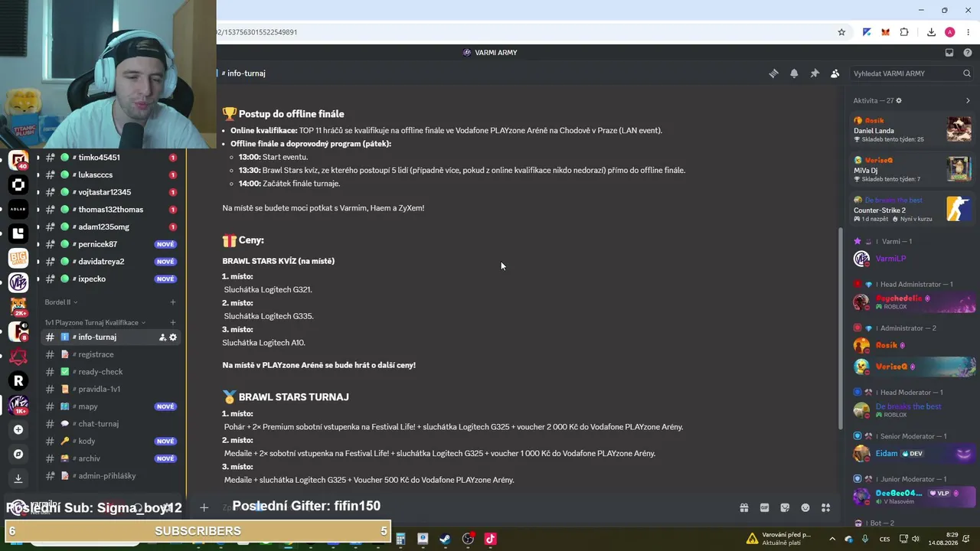Open the TikTok taskbar app

pos(490,539)
